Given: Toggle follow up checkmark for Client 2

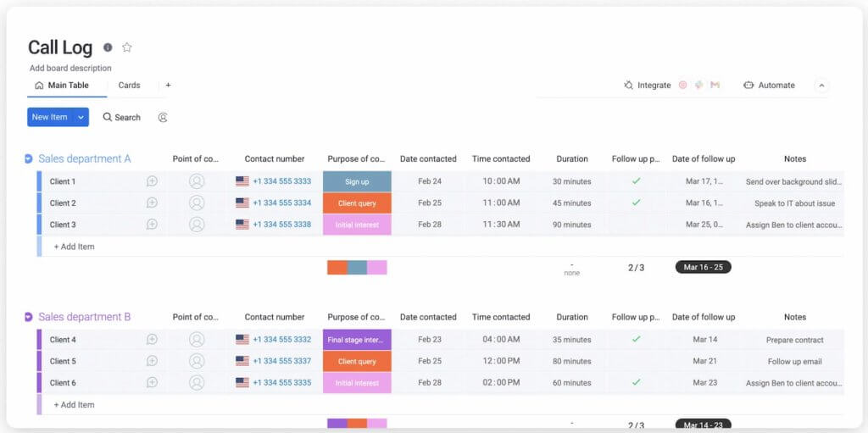Looking at the screenshot, I should [636, 203].
